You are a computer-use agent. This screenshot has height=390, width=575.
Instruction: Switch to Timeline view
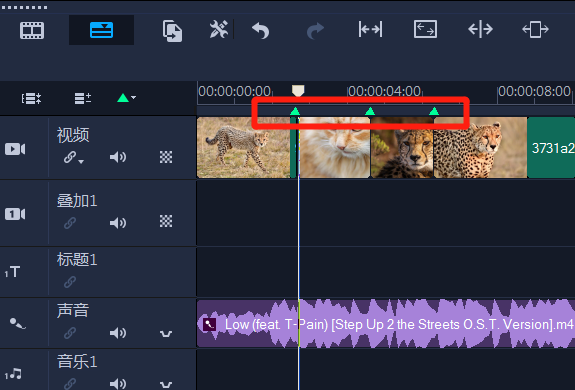101,30
